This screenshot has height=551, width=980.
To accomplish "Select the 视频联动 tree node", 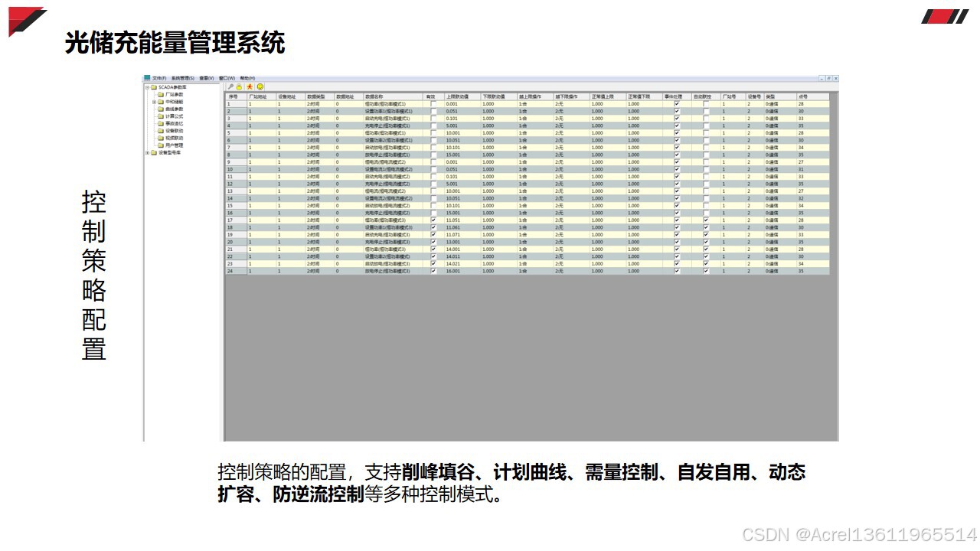I will (x=175, y=138).
